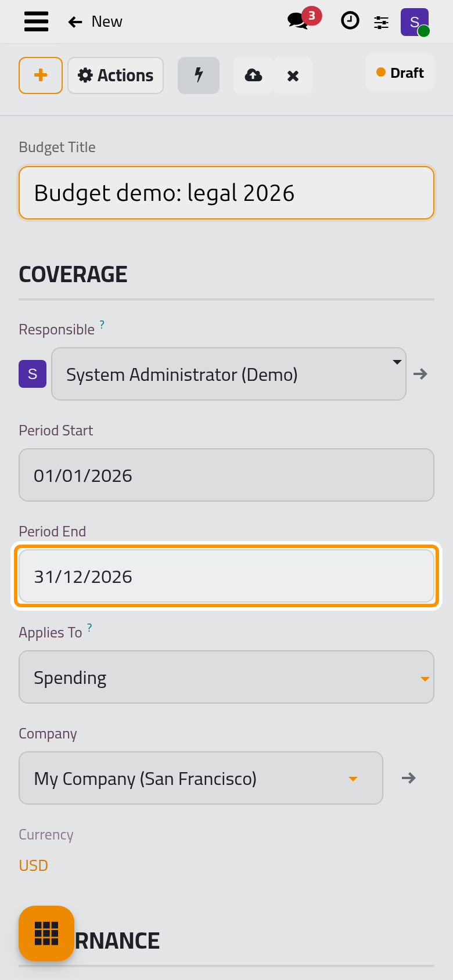Image resolution: width=453 pixels, height=980 pixels.
Task: Expand the Responsible user dropdown
Action: coord(229,374)
